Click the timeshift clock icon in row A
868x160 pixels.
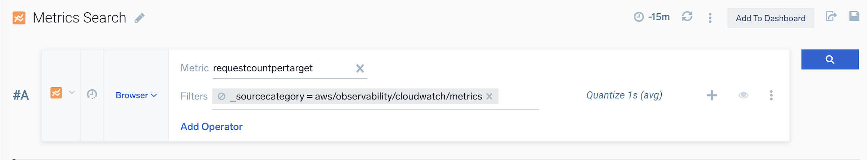(92, 95)
